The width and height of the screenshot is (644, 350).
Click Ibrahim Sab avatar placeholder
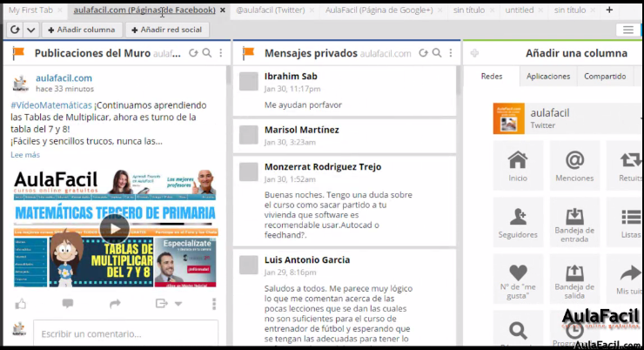[249, 81]
